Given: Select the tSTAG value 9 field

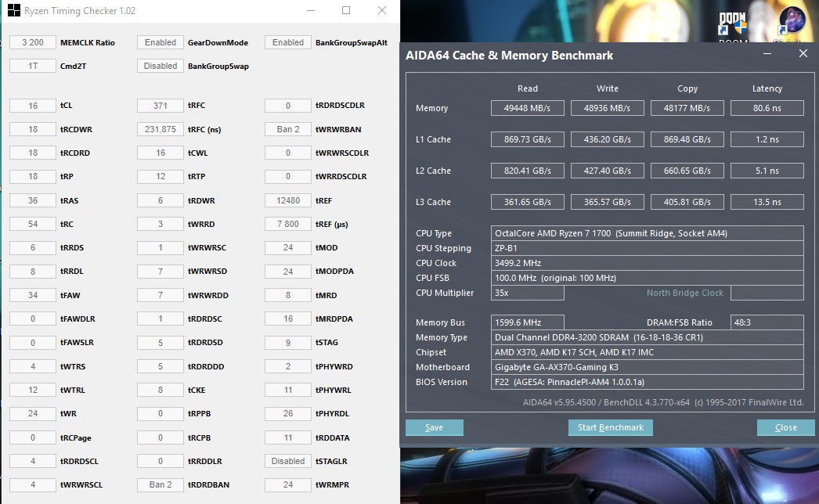Looking at the screenshot, I should click(288, 343).
